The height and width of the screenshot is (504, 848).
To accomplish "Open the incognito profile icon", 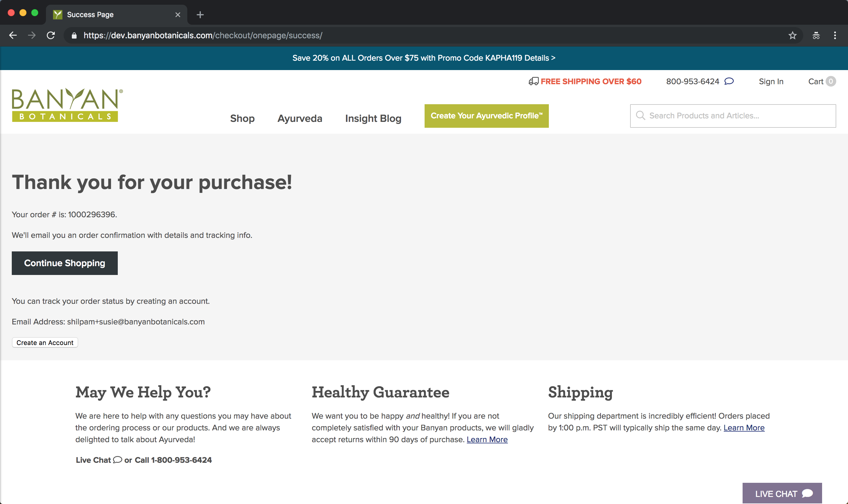I will (816, 35).
